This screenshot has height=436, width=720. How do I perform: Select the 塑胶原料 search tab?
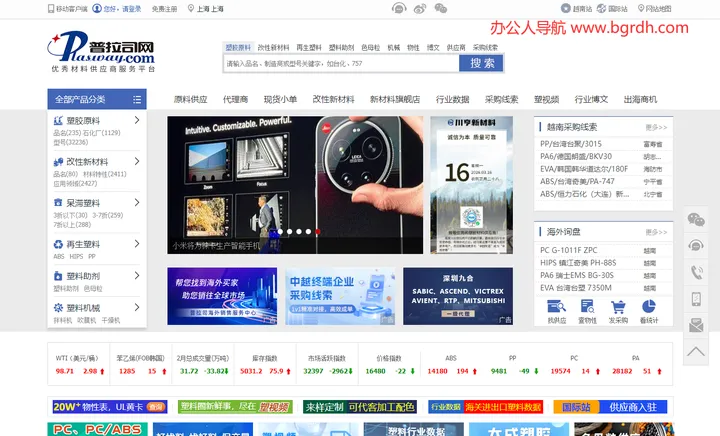[x=238, y=47]
